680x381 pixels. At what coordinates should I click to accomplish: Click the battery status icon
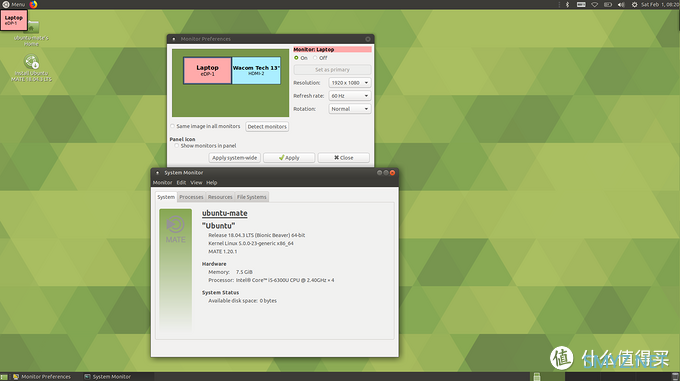coord(608,4)
